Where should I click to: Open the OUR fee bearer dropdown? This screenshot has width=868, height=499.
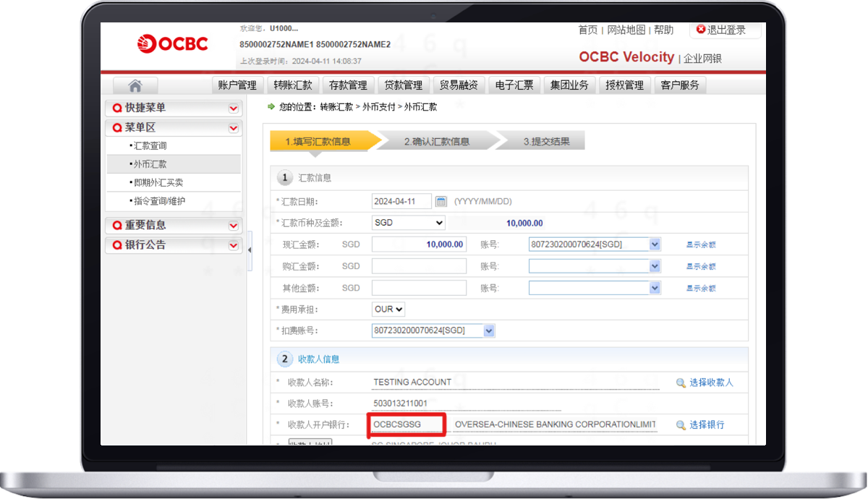[388, 309]
